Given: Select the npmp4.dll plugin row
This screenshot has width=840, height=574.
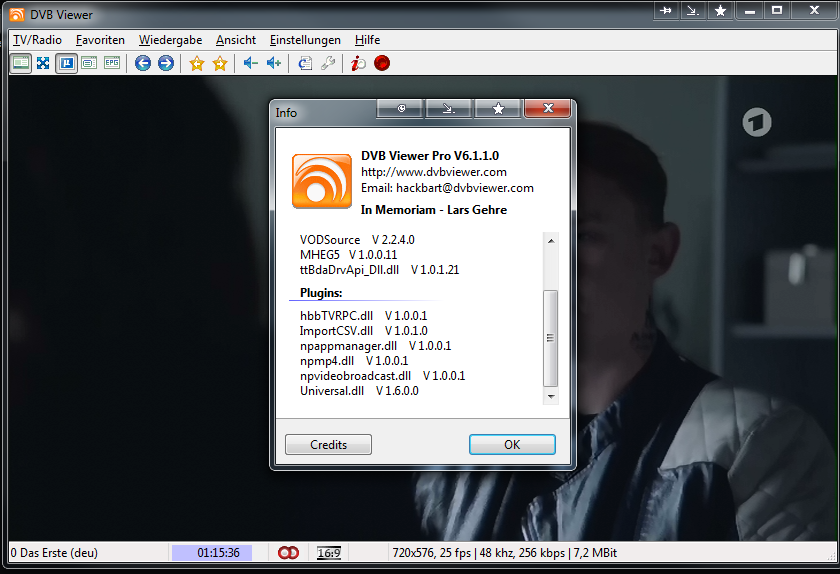Looking at the screenshot, I should click(x=354, y=361).
